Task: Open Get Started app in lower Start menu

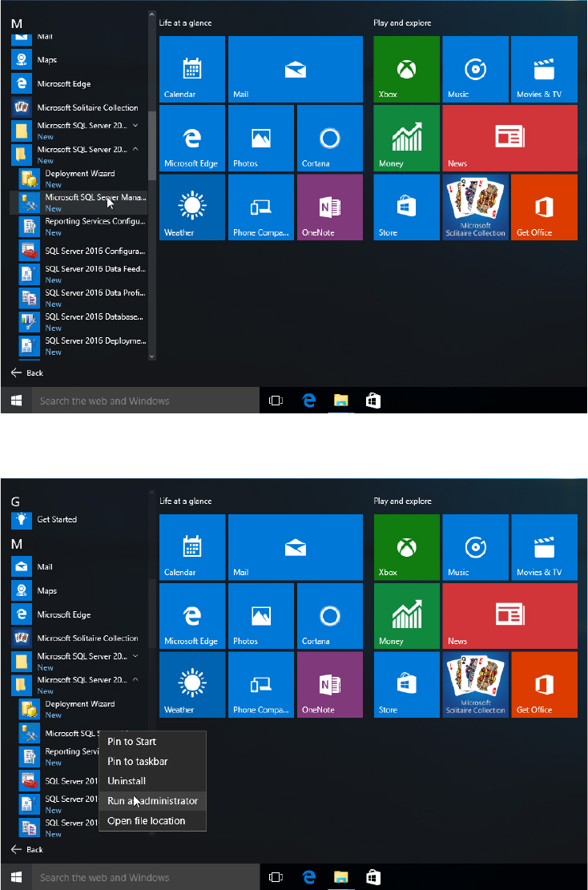Action: (79, 519)
